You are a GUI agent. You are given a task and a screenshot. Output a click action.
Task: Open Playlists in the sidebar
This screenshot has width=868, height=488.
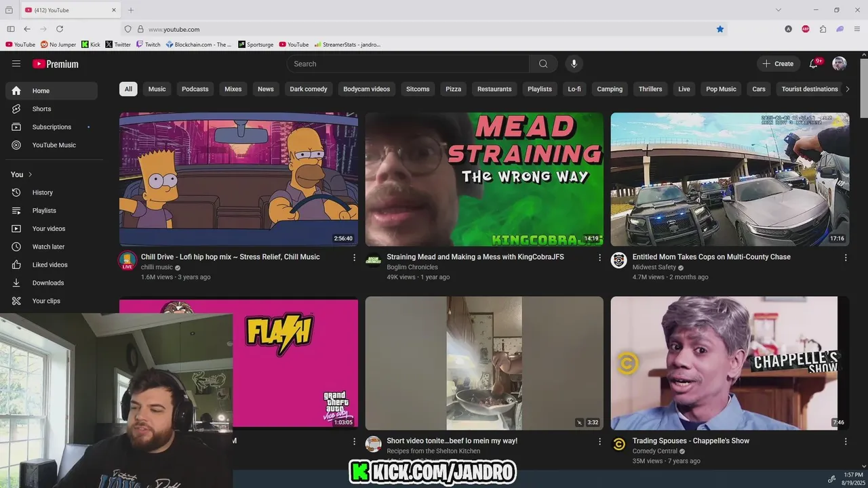click(x=52, y=211)
